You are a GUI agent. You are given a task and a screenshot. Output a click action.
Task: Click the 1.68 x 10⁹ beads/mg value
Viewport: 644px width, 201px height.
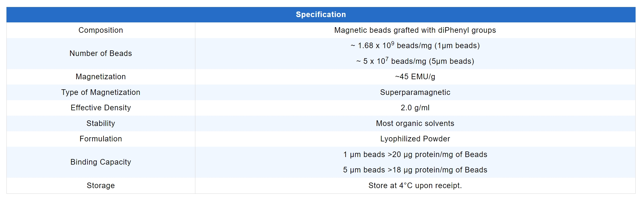[x=415, y=46]
